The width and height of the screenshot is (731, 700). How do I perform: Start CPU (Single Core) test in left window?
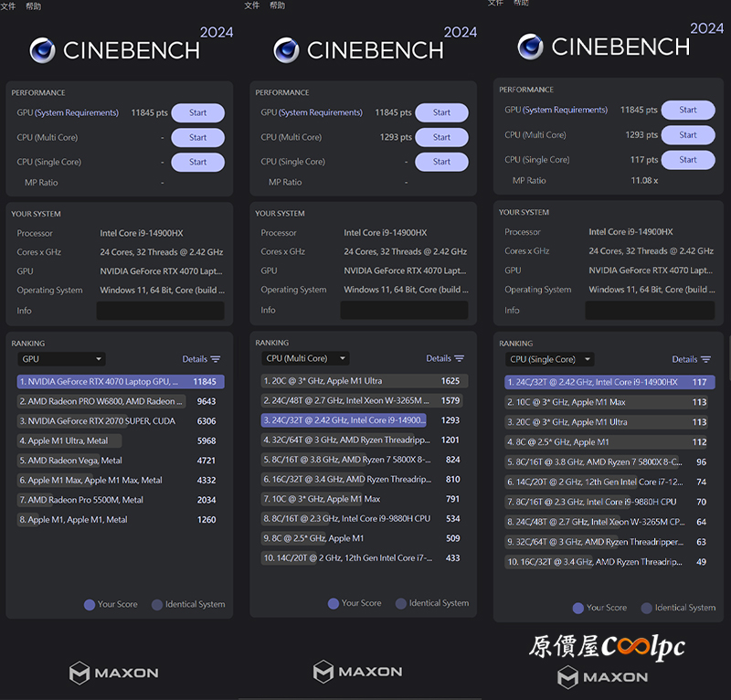(x=197, y=163)
